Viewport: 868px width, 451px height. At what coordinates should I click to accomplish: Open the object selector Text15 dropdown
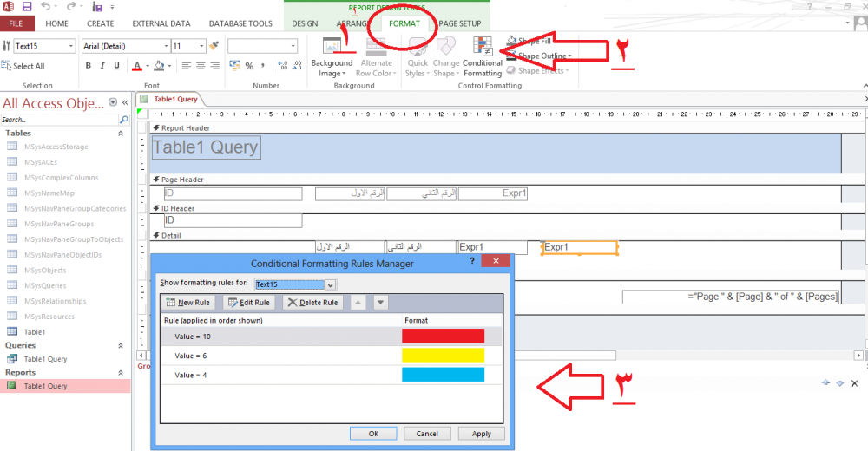(x=71, y=46)
